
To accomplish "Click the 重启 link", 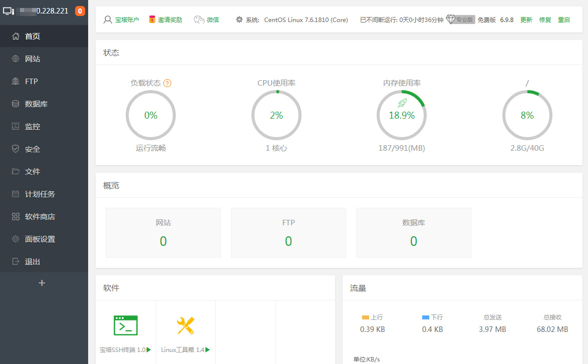I will [x=563, y=20].
